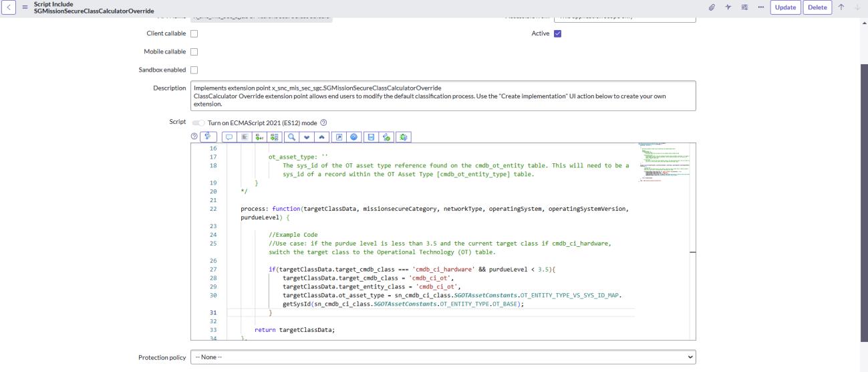Click line number 22 in gutter
The height and width of the screenshot is (372, 868).
212,209
